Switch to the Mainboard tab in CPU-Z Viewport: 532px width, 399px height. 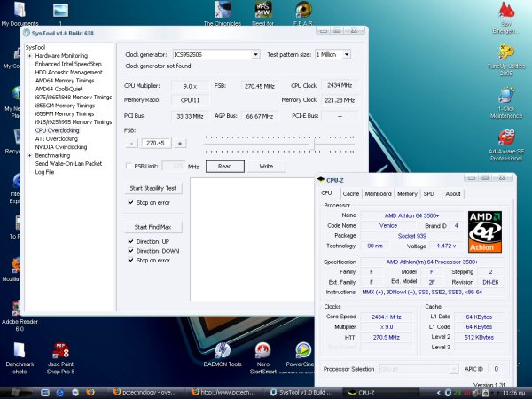[378, 193]
